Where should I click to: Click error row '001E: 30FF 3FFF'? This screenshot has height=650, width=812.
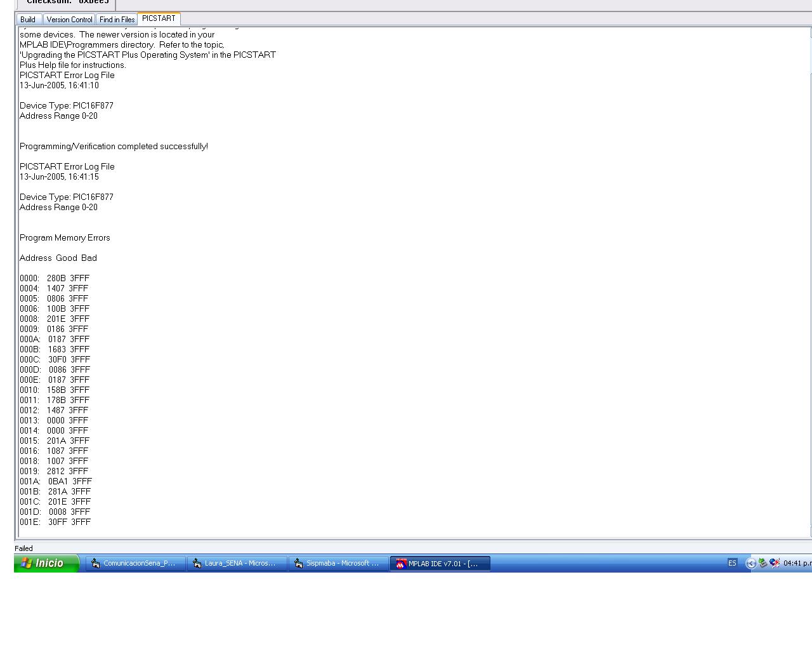click(55, 522)
